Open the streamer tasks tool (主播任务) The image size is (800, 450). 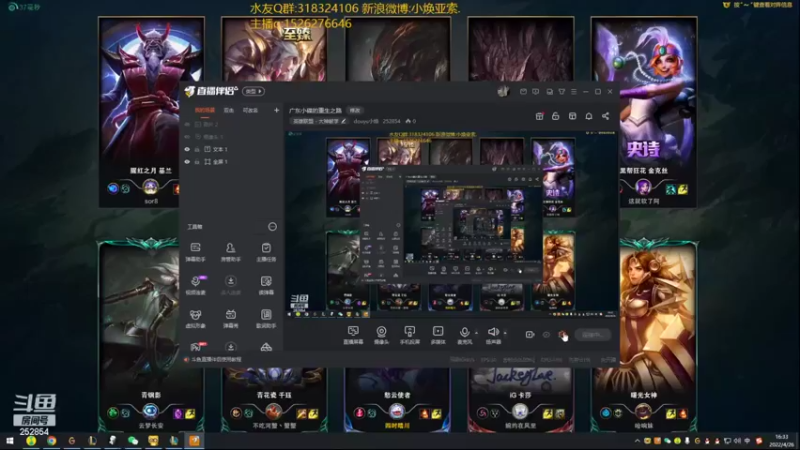click(266, 252)
